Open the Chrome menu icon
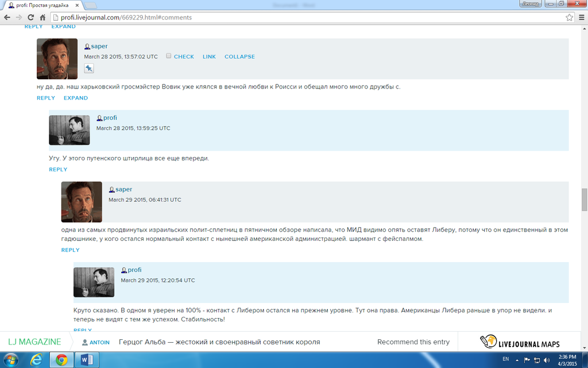Screen dimensions: 588x368 pos(582,17)
